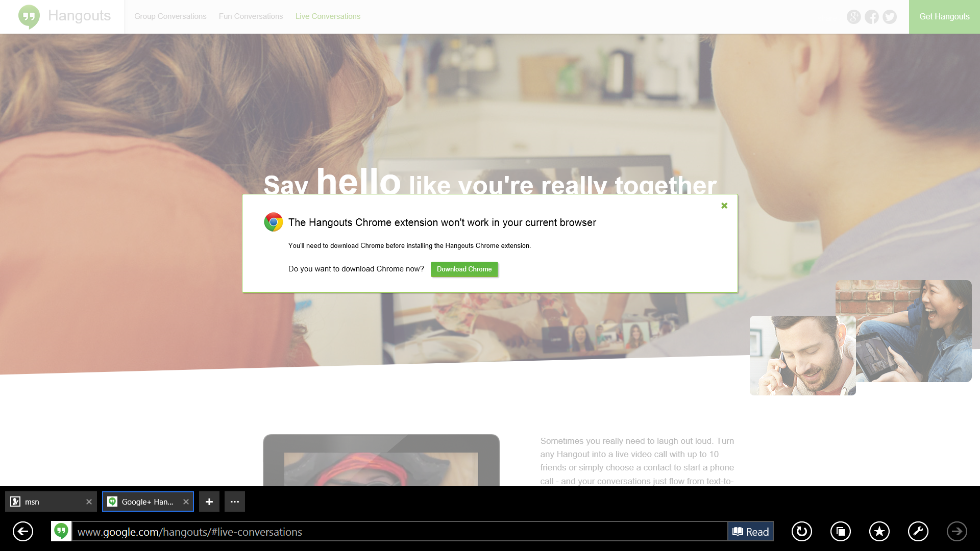Viewport: 980px width, 551px height.
Task: Click Download Chrome button
Action: coord(464,269)
